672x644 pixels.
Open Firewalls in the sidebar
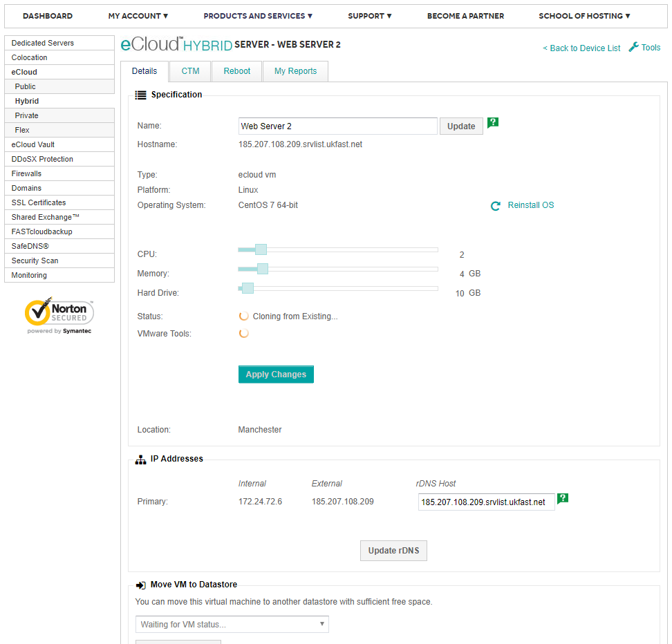coord(59,173)
